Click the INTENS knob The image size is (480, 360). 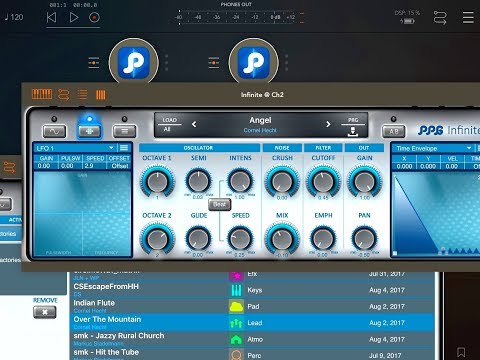pyautogui.click(x=240, y=181)
